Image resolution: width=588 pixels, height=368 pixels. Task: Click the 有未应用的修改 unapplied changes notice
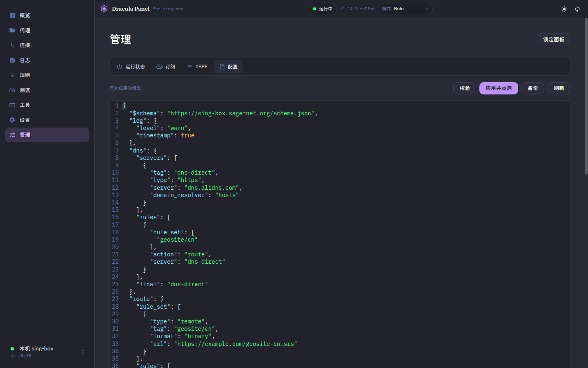125,88
